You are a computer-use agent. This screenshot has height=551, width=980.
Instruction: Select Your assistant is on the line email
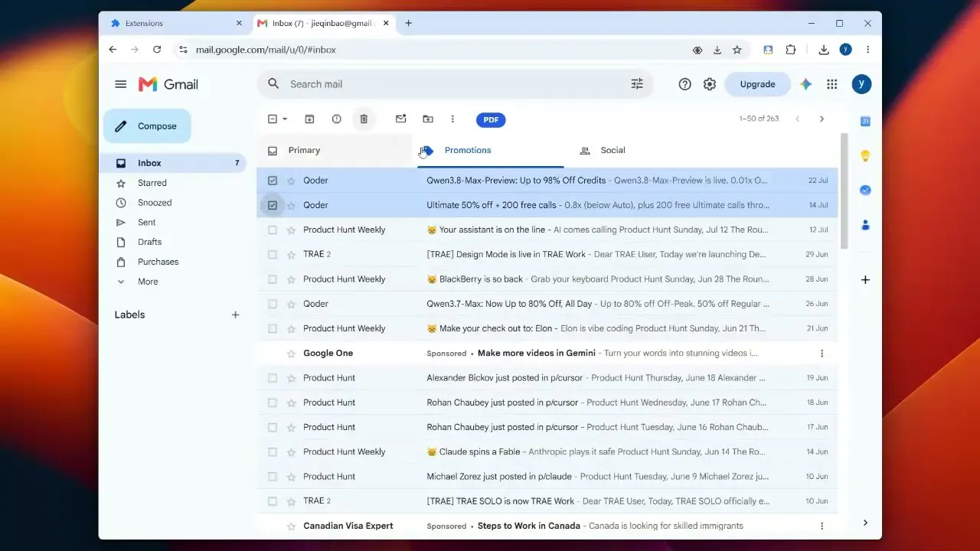point(273,230)
